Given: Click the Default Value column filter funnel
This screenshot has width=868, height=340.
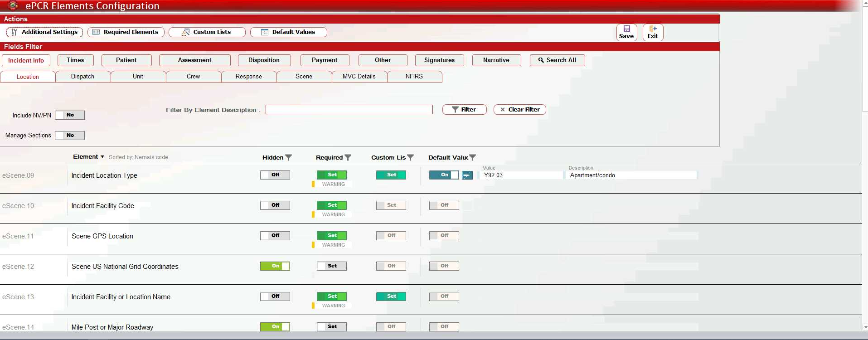Looking at the screenshot, I should [x=472, y=158].
